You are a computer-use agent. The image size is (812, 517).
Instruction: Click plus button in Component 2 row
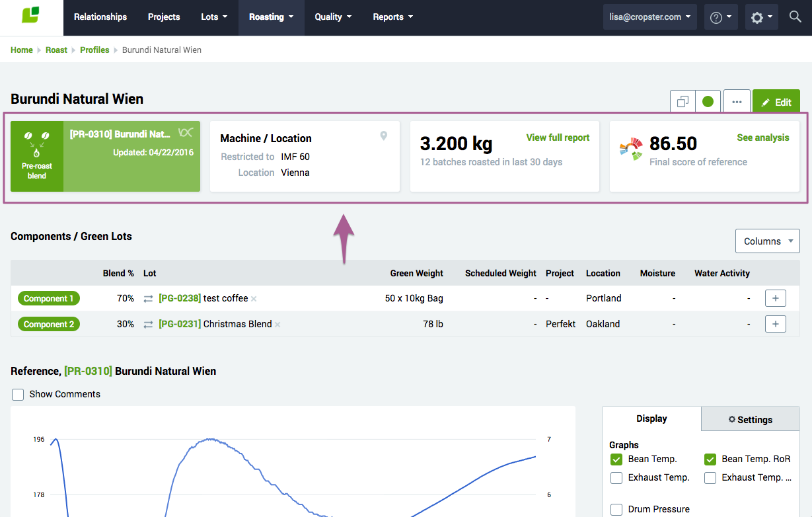coord(776,324)
